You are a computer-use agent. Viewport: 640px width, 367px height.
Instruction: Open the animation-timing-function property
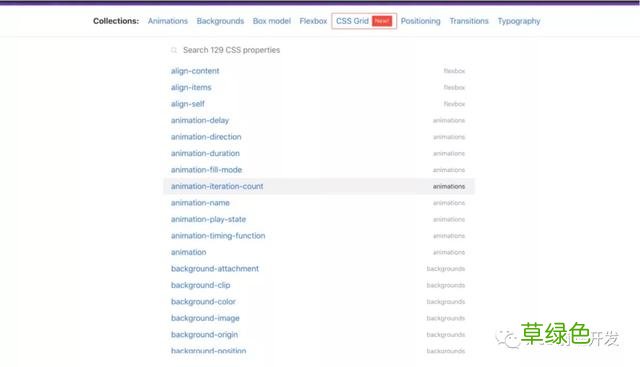(218, 236)
